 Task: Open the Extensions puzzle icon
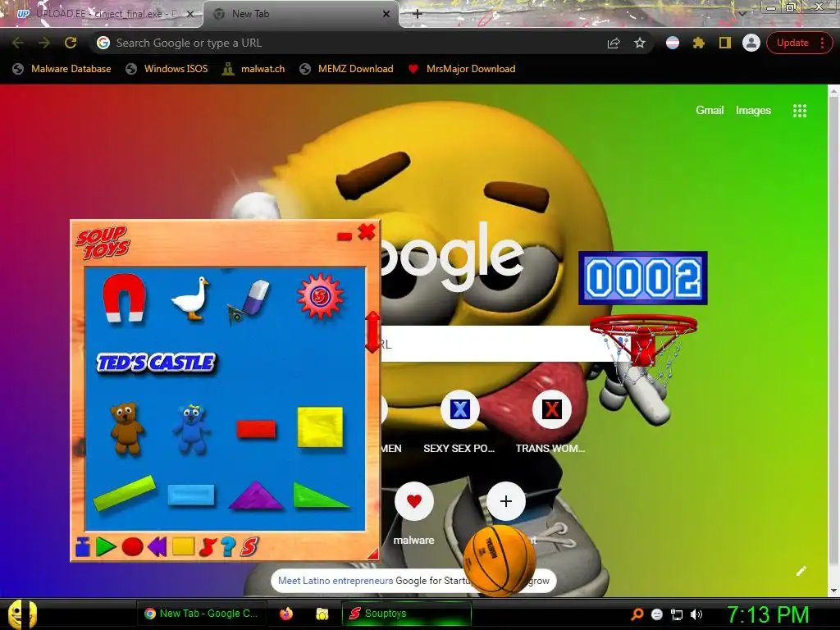tap(699, 43)
